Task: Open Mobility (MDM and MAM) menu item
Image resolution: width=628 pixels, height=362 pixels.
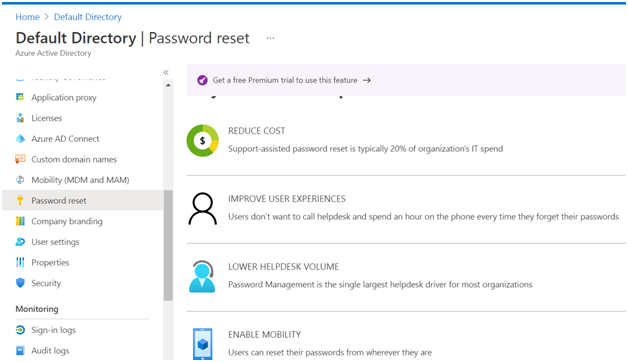Action: pos(81,180)
